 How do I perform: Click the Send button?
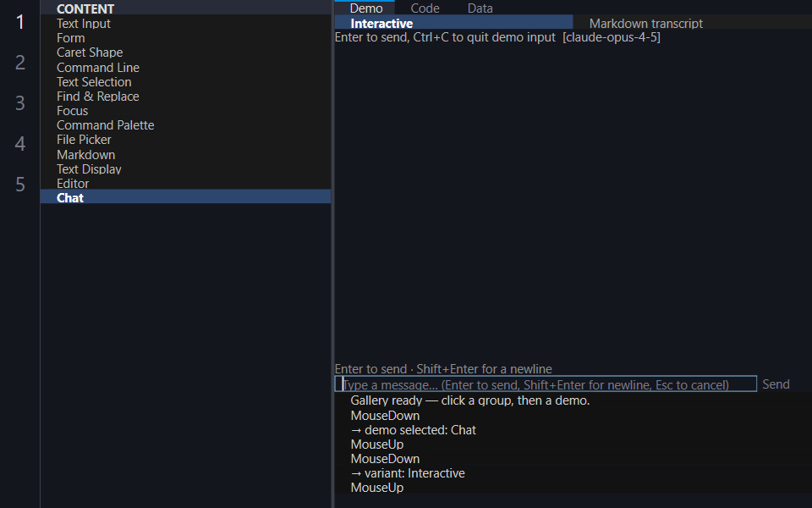[x=776, y=384]
